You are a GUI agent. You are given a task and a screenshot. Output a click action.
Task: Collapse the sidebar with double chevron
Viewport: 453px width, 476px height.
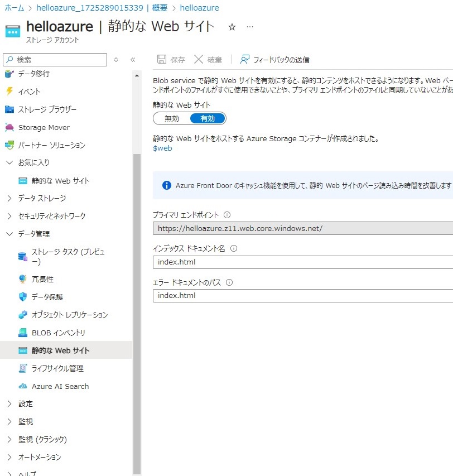(133, 60)
